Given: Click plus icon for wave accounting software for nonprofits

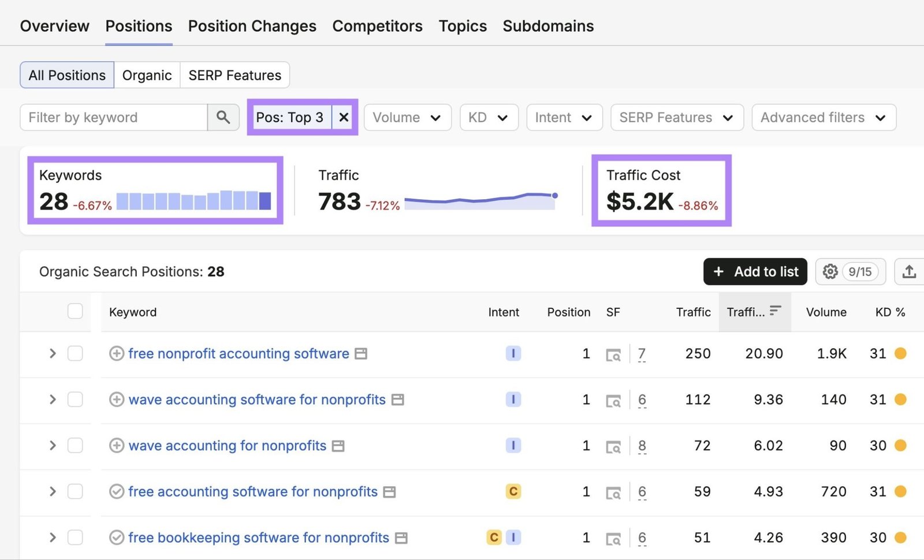Looking at the screenshot, I should click(117, 400).
